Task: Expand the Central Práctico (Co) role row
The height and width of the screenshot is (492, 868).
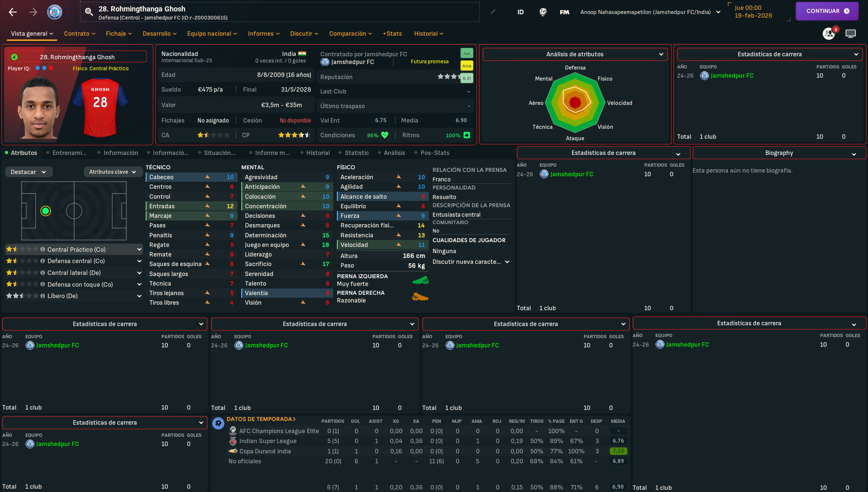Action: [x=74, y=249]
